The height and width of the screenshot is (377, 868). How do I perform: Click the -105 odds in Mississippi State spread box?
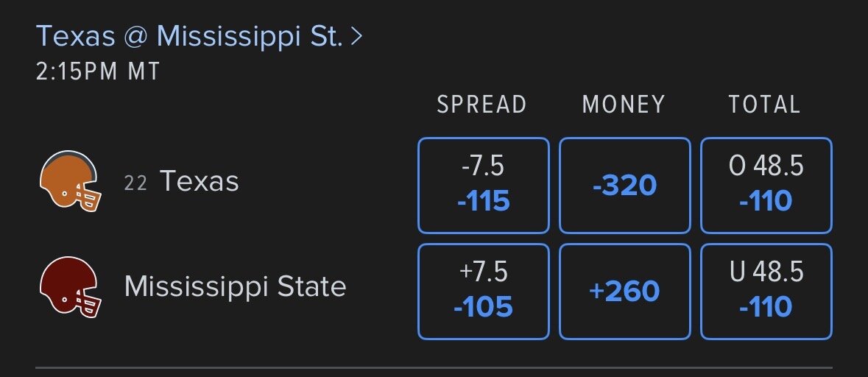coord(483,307)
